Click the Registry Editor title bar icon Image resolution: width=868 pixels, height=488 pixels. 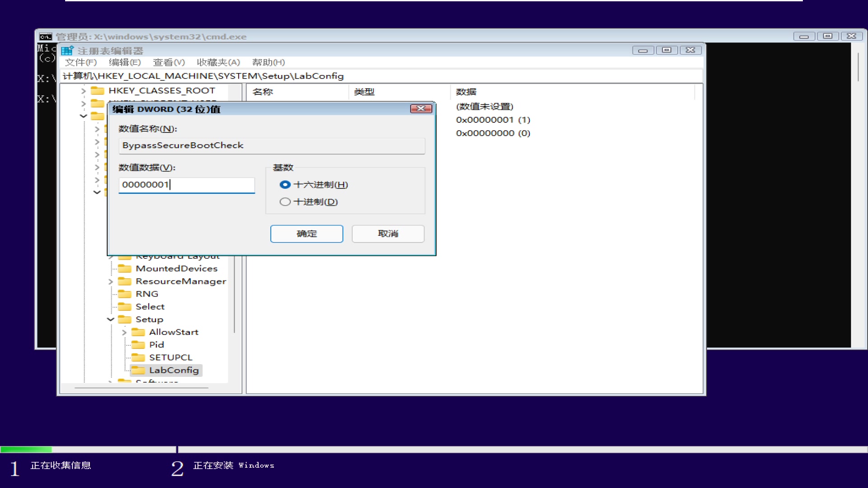(x=67, y=50)
